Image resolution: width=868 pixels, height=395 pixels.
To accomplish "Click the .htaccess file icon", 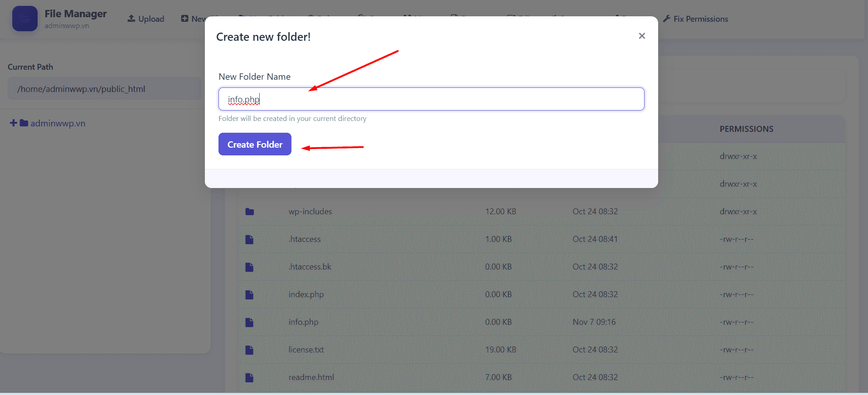I will (x=249, y=239).
